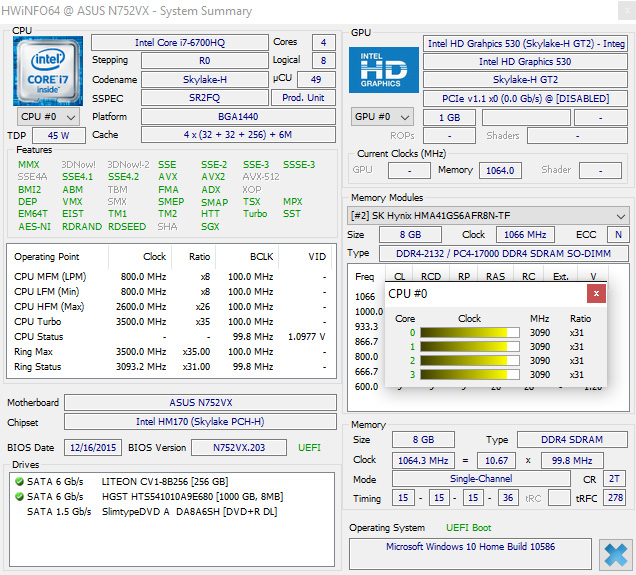This screenshot has width=636, height=575.
Task: Click the Ring Status row
Action: (171, 367)
